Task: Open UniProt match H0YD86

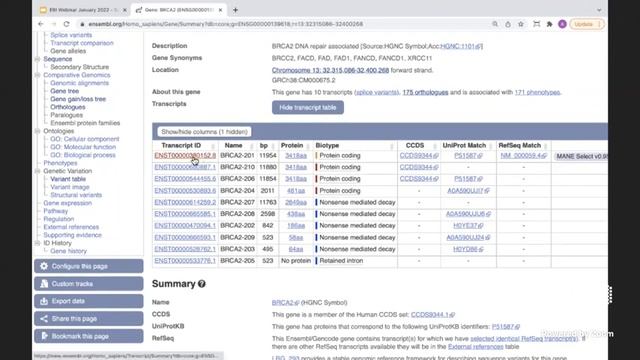Action: tap(468, 249)
